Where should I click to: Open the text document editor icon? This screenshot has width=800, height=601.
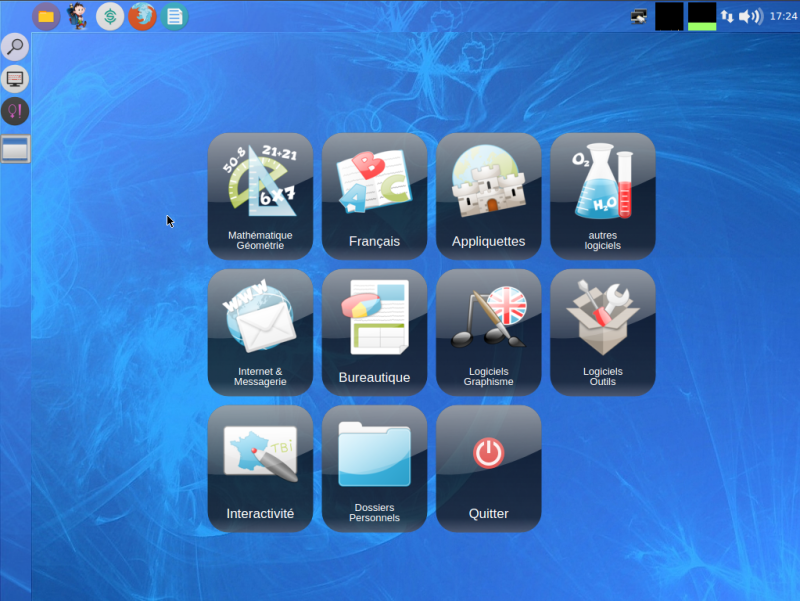(174, 16)
